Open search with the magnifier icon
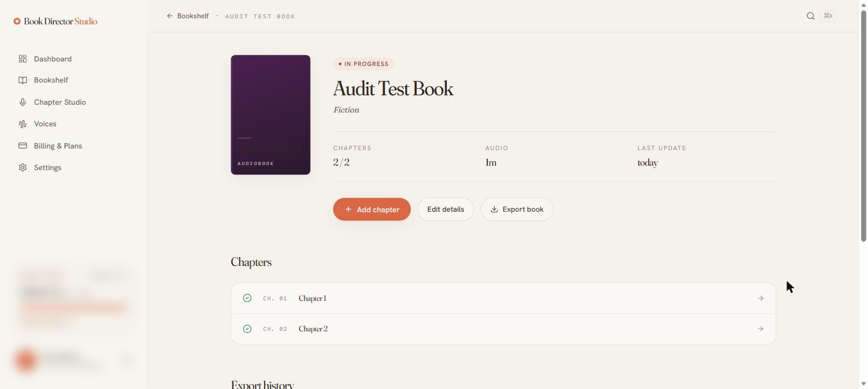 [x=810, y=16]
